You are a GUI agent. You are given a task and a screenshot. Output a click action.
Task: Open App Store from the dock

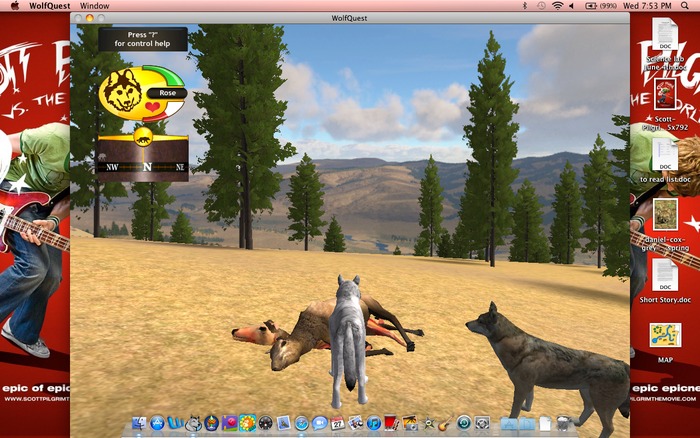157,423
